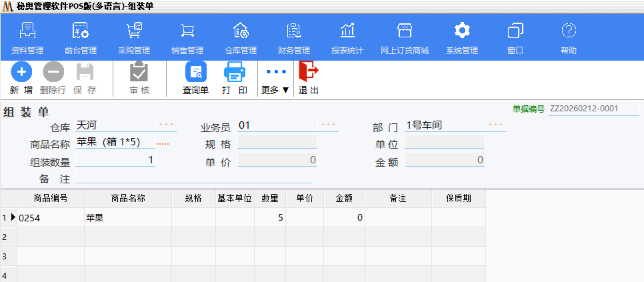Open the 系统管理 gear menu
Viewport: 644px width, 282px height.
coord(462,31)
